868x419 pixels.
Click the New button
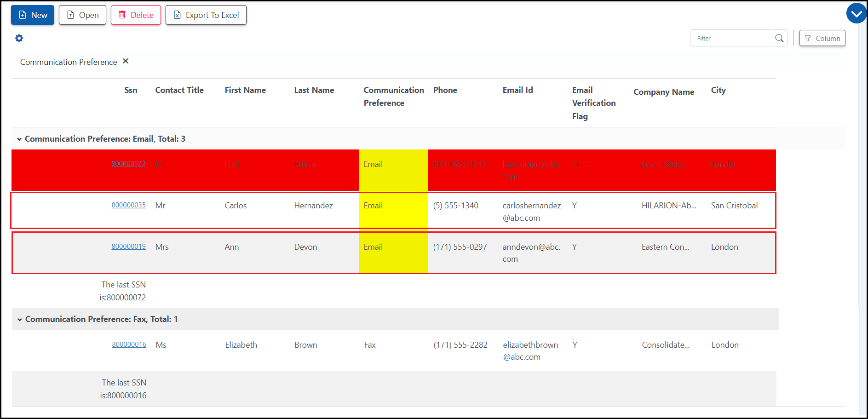pyautogui.click(x=33, y=15)
